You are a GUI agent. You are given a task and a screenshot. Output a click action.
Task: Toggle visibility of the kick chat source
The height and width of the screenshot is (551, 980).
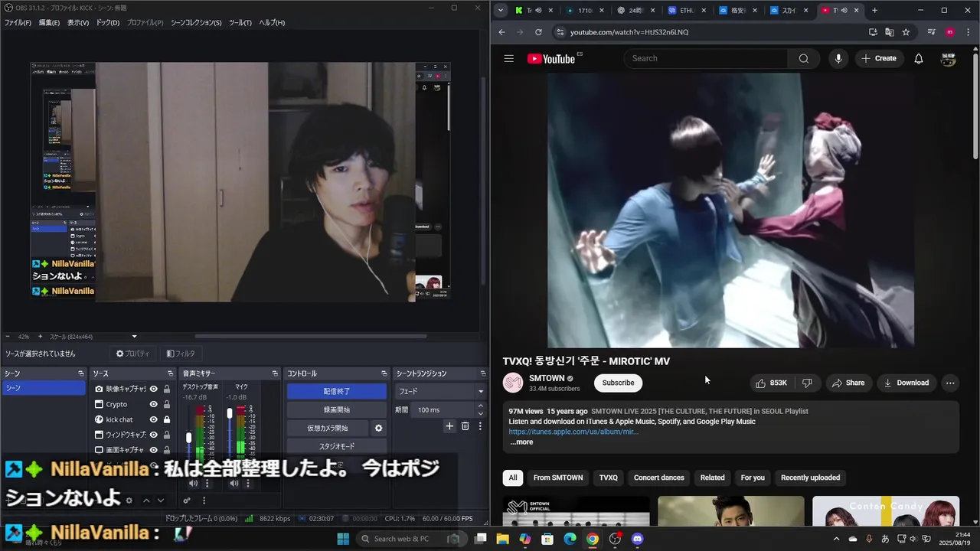point(153,419)
